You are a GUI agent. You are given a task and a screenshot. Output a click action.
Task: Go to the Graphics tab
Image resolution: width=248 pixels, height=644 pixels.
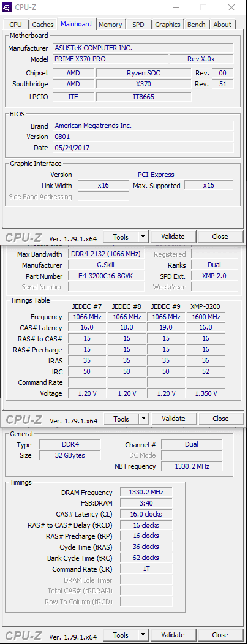(168, 25)
